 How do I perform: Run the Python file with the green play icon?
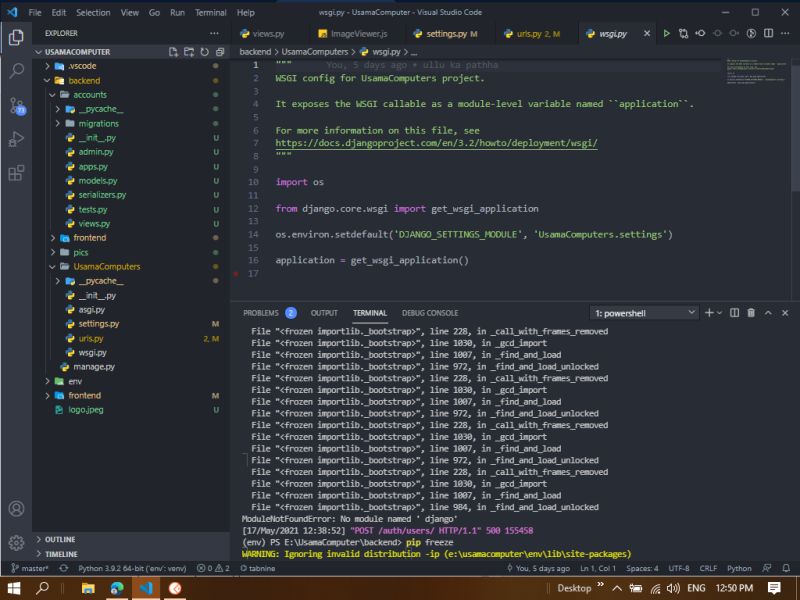pyautogui.click(x=666, y=32)
